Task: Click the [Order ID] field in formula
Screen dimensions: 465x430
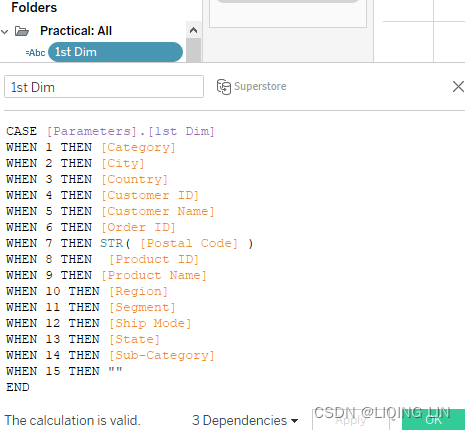Action: (x=138, y=227)
